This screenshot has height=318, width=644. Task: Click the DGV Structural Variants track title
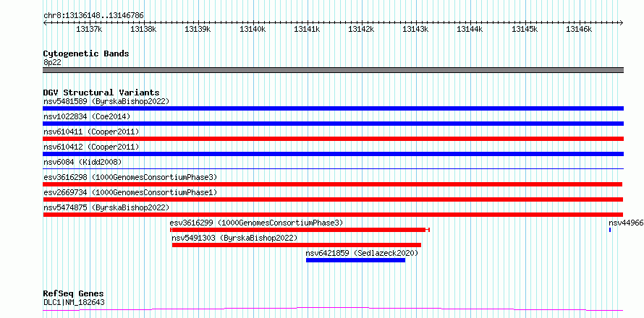(x=101, y=93)
